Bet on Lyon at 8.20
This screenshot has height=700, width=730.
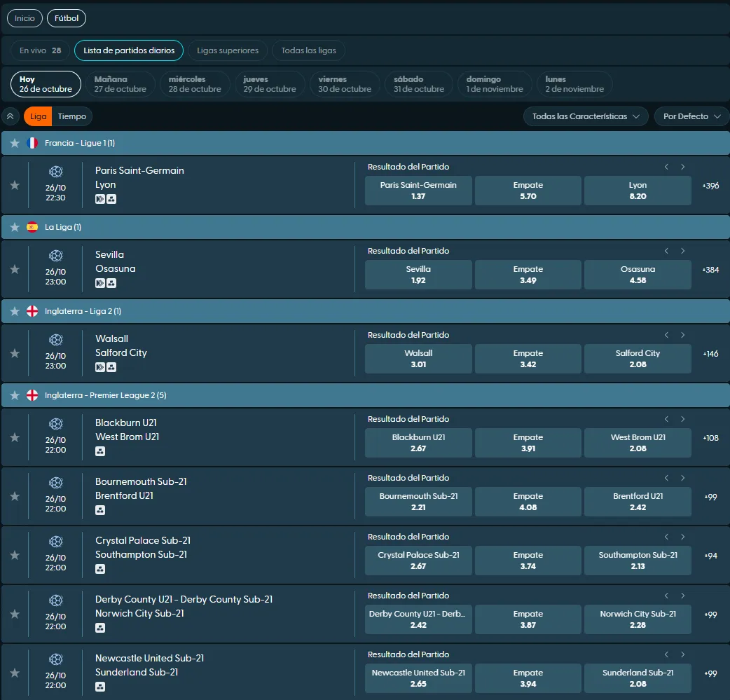pos(638,191)
